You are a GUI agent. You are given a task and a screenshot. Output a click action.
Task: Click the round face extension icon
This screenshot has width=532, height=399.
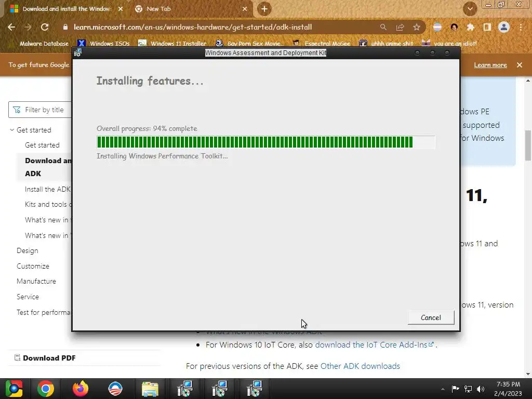click(x=454, y=27)
